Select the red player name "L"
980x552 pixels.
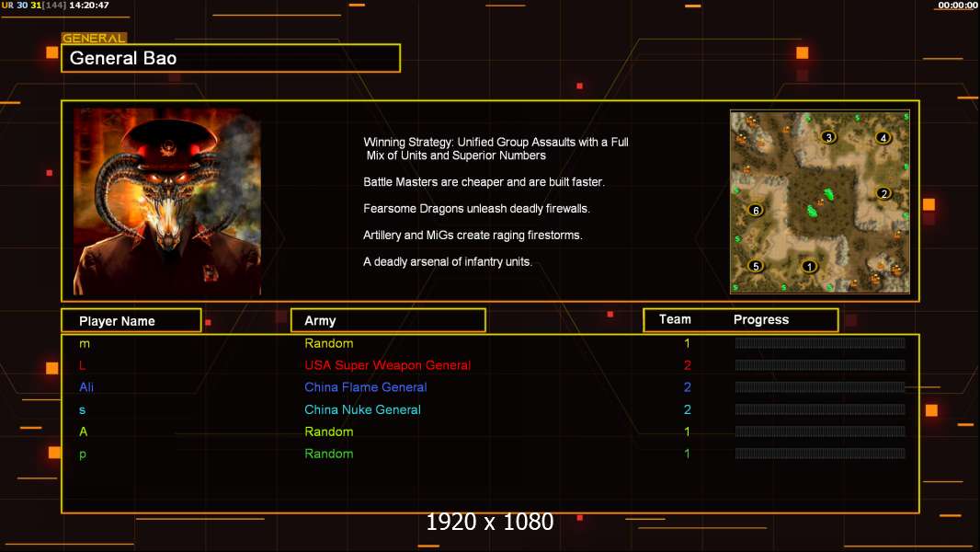tap(82, 365)
